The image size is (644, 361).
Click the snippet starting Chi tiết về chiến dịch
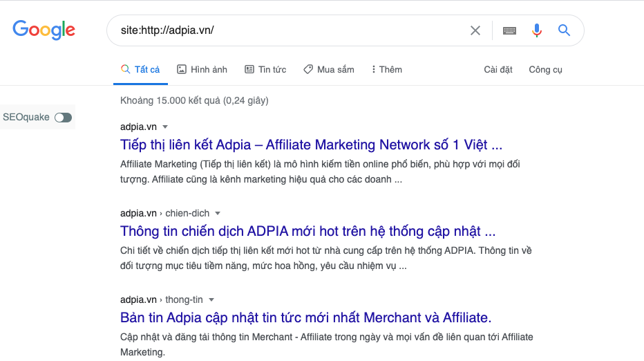[325, 258]
